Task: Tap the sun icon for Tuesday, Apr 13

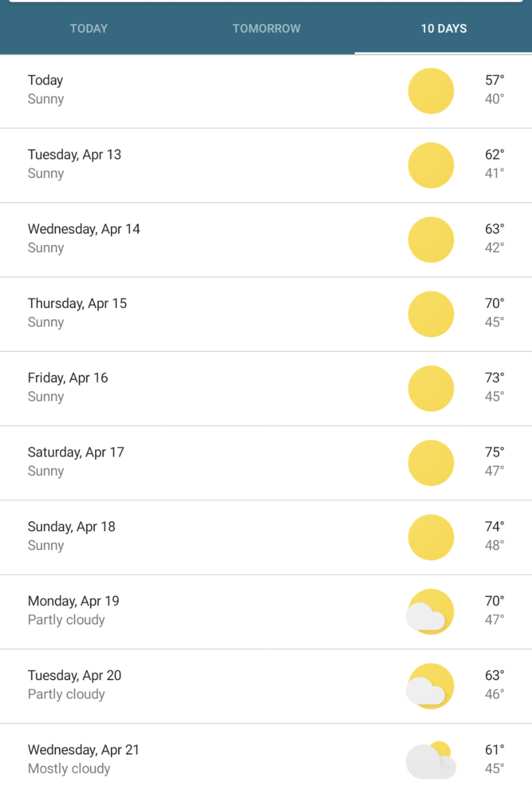Action: pos(431,165)
